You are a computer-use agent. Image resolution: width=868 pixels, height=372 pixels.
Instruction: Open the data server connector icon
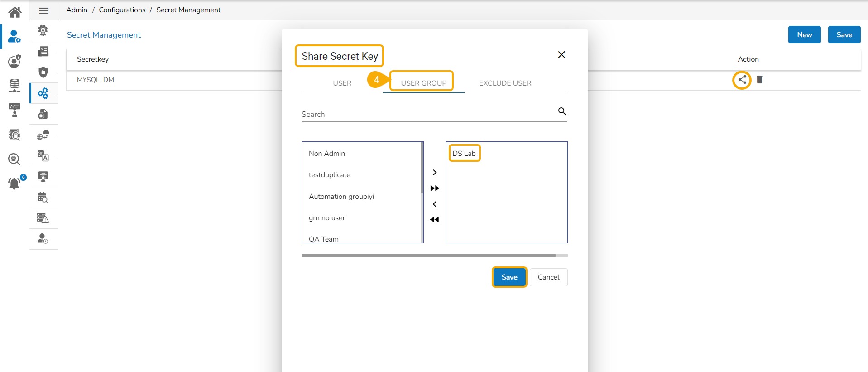coord(14,85)
